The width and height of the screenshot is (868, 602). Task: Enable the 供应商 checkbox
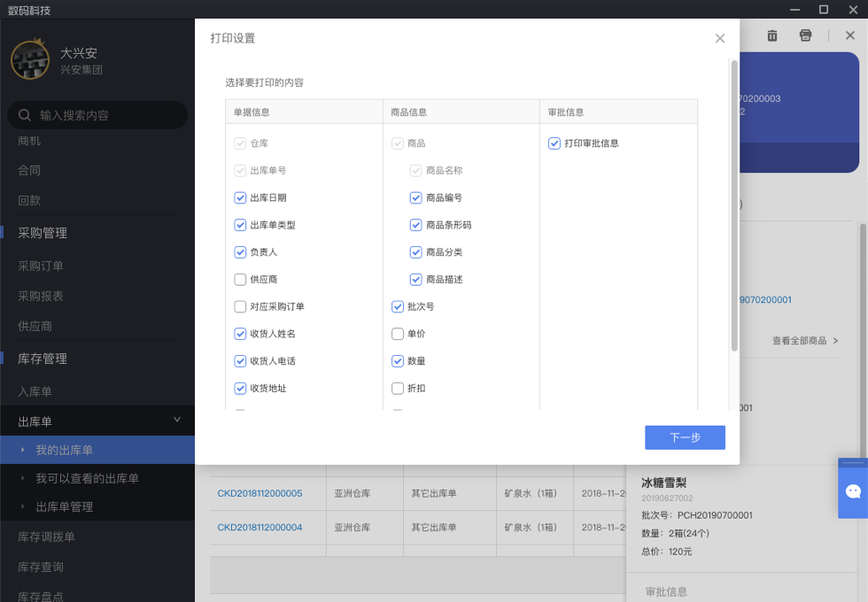[240, 280]
